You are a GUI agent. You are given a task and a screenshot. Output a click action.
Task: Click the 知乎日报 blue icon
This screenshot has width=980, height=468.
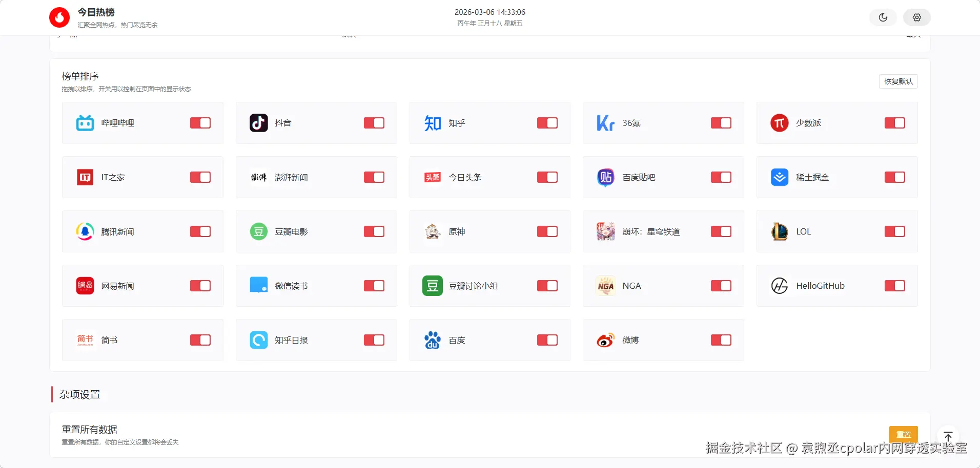[259, 340]
